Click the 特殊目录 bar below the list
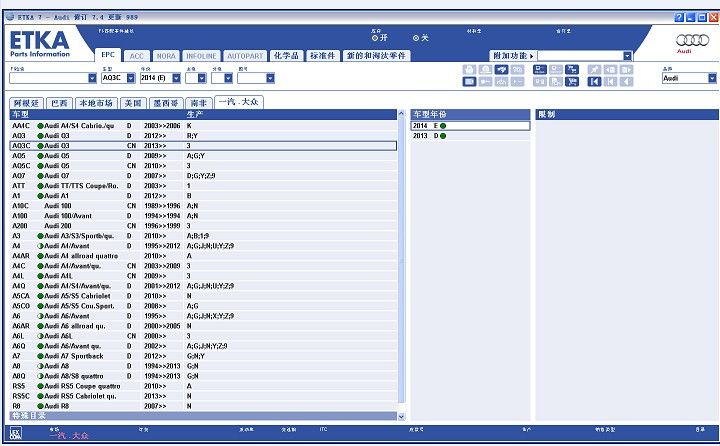Screen dimensions: 720x446 click(203, 416)
